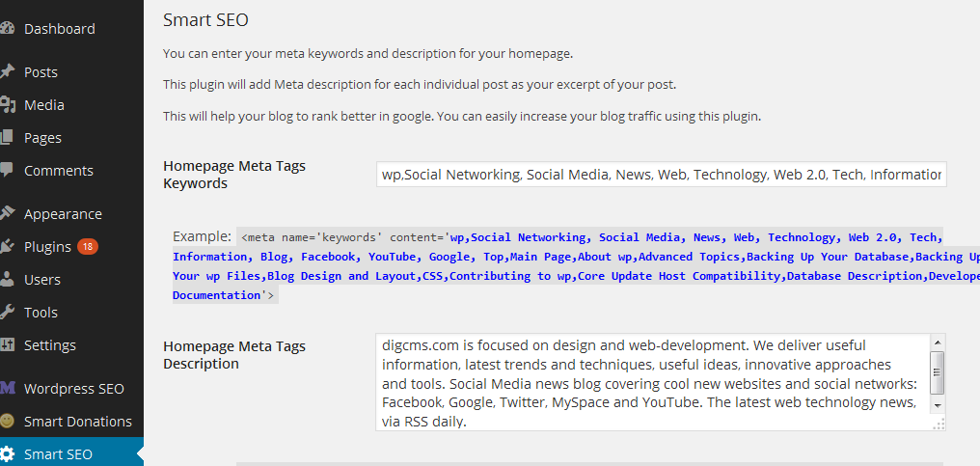Click the Posts pushpin icon
The width and height of the screenshot is (980, 466).
6,72
